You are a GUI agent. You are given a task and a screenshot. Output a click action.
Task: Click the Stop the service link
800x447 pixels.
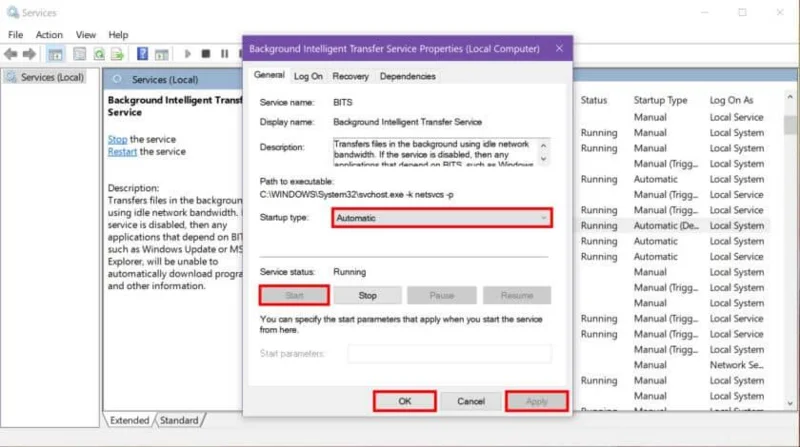(117, 139)
